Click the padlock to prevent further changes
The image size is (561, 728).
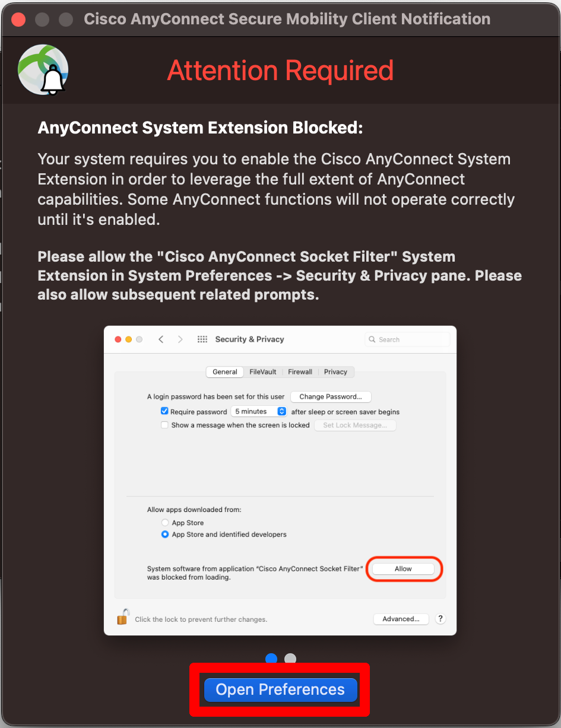point(122,618)
